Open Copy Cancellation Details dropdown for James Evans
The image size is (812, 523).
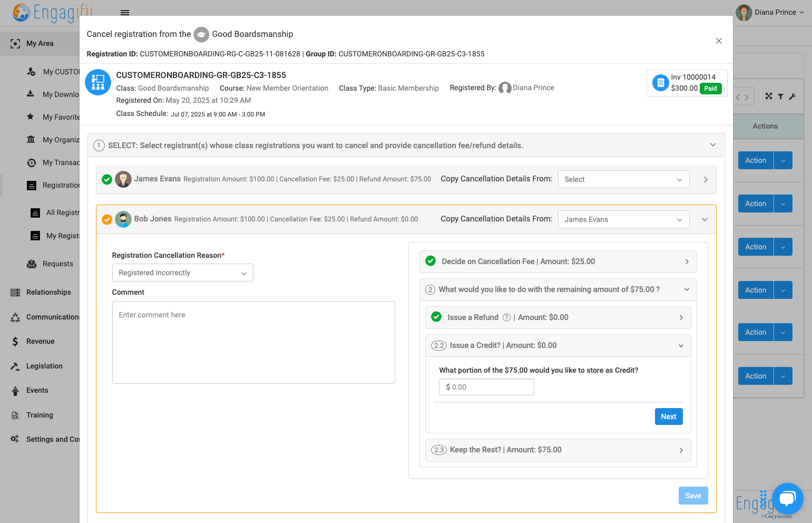[x=623, y=180]
